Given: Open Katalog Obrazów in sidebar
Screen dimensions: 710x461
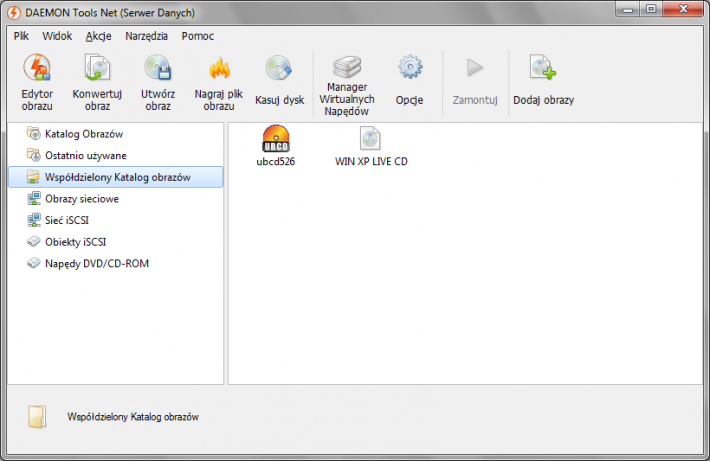Looking at the screenshot, I should (116, 134).
